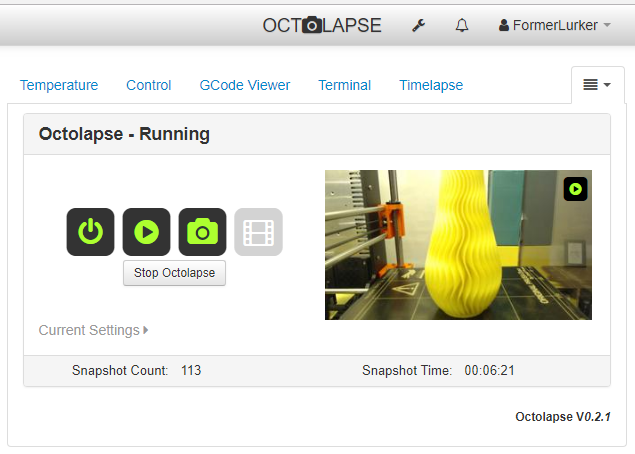Open the Terminal tab
The width and height of the screenshot is (635, 454).
pos(345,85)
